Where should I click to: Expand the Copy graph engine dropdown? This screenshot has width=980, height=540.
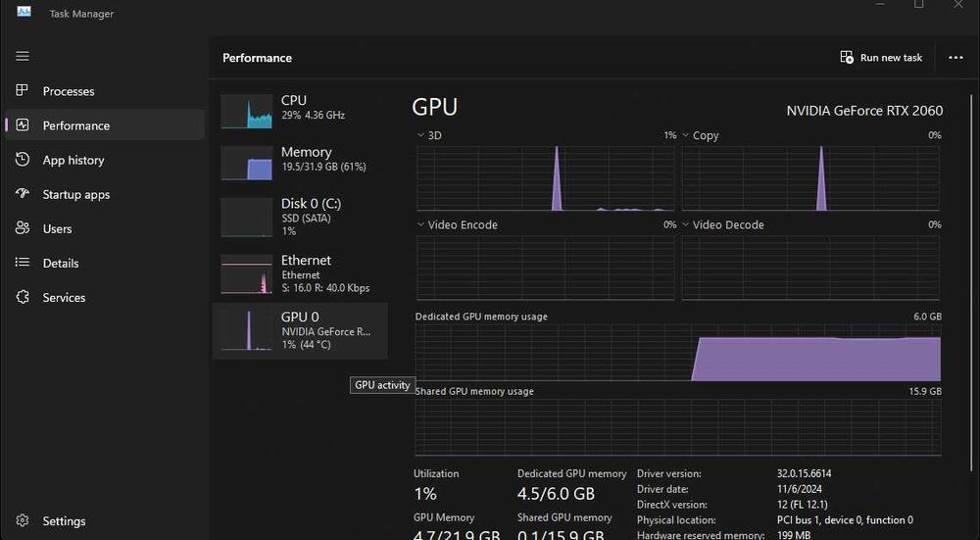686,135
